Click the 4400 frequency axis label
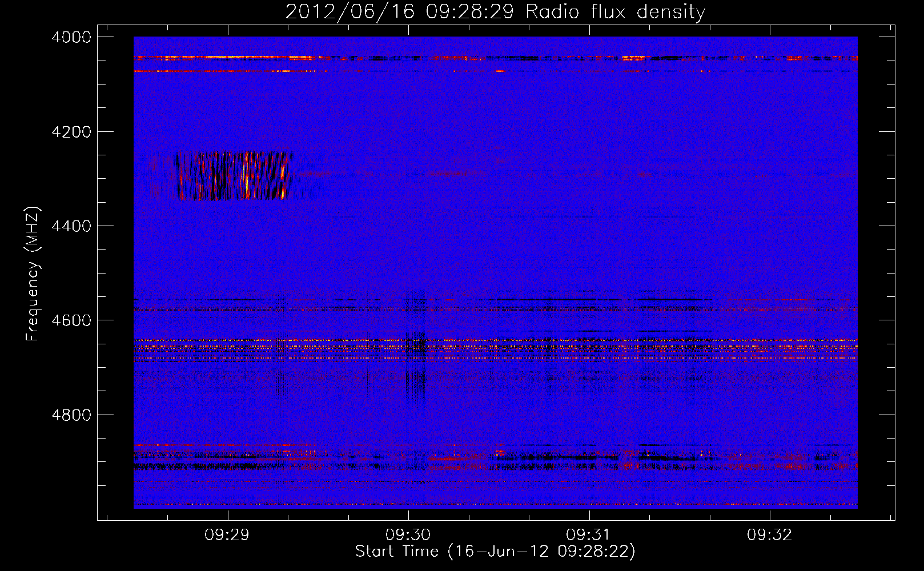Image resolution: width=924 pixels, height=571 pixels. (x=71, y=226)
